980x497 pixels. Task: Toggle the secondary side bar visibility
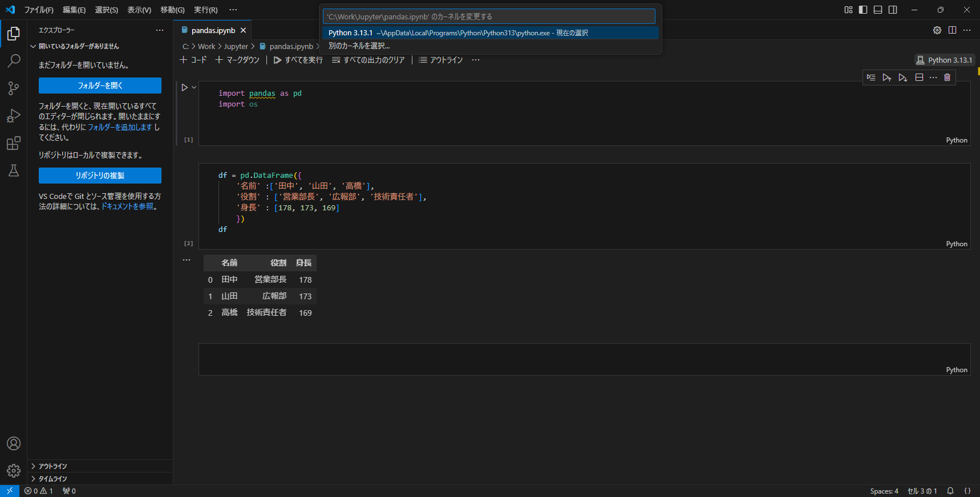[x=893, y=10]
